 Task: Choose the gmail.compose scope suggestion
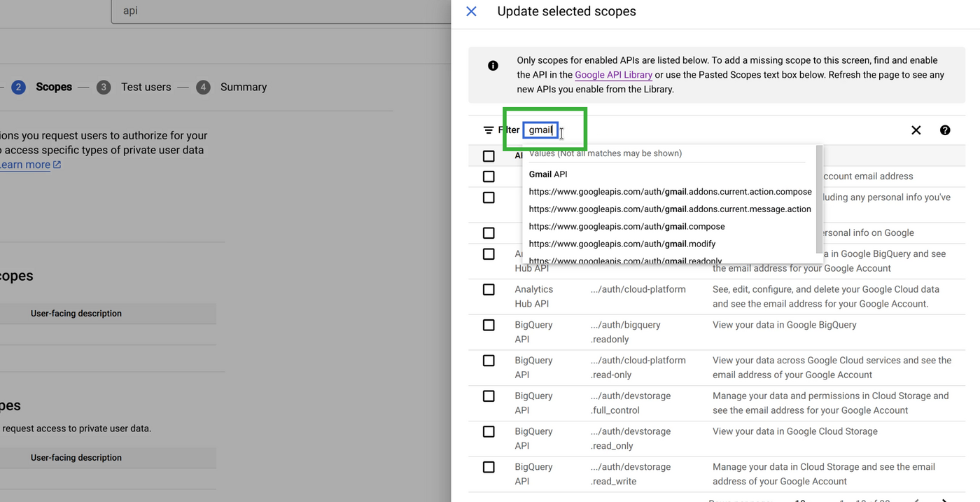pos(626,226)
